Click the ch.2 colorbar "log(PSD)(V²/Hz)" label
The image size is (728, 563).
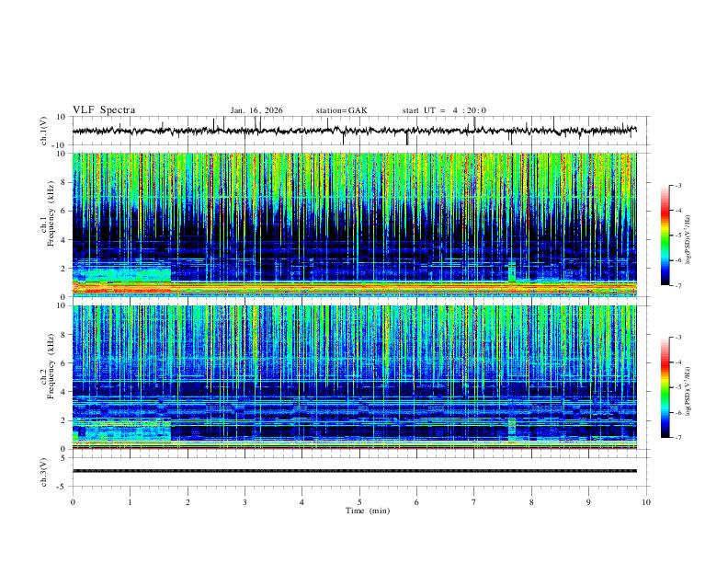[688, 392]
